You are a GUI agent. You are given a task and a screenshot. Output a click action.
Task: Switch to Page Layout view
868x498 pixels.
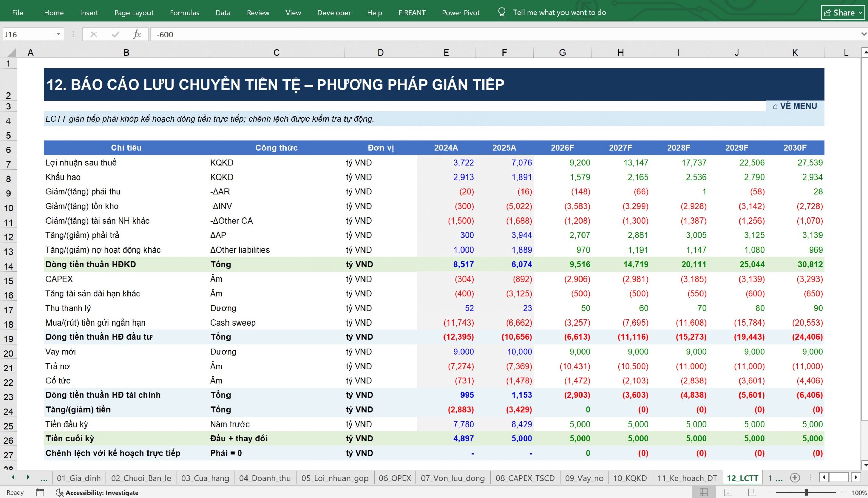coord(728,492)
